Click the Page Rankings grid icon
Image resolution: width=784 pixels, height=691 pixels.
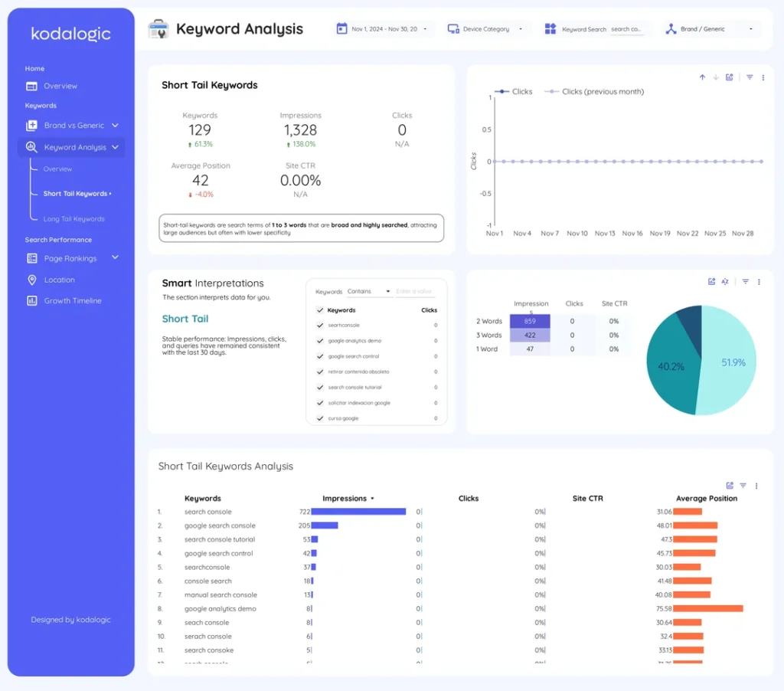tap(31, 258)
